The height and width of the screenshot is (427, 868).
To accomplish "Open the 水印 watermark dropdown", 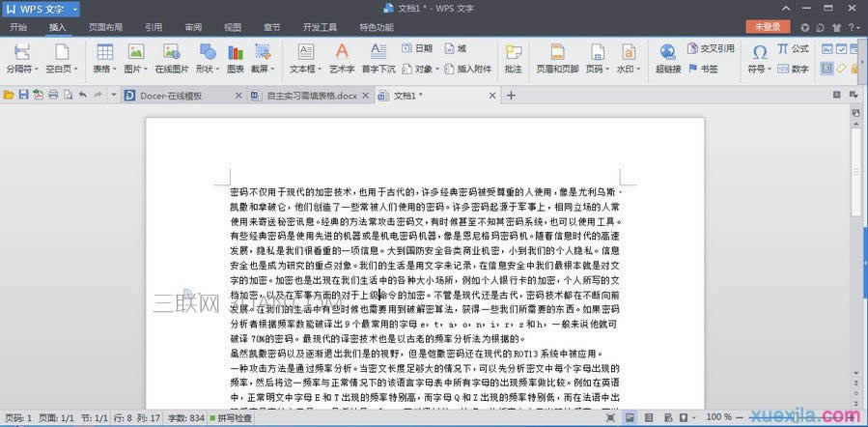I will (x=629, y=70).
